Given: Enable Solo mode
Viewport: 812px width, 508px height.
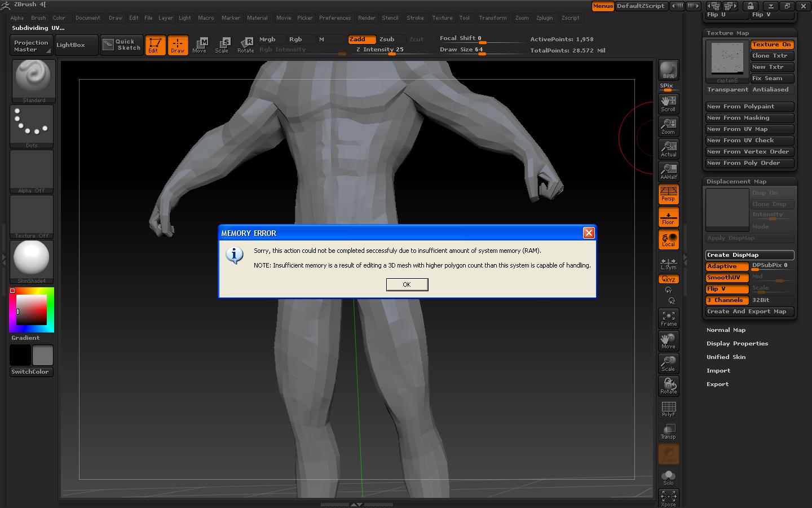Looking at the screenshot, I should (668, 476).
